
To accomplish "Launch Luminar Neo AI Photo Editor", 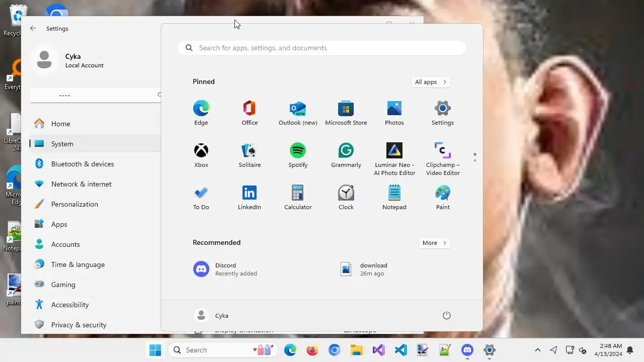I will coord(394,159).
